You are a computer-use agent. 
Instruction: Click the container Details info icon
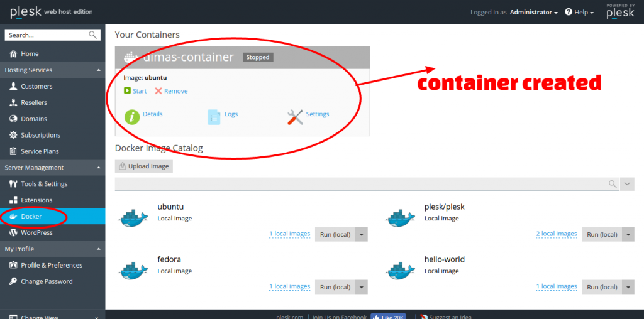click(x=132, y=116)
